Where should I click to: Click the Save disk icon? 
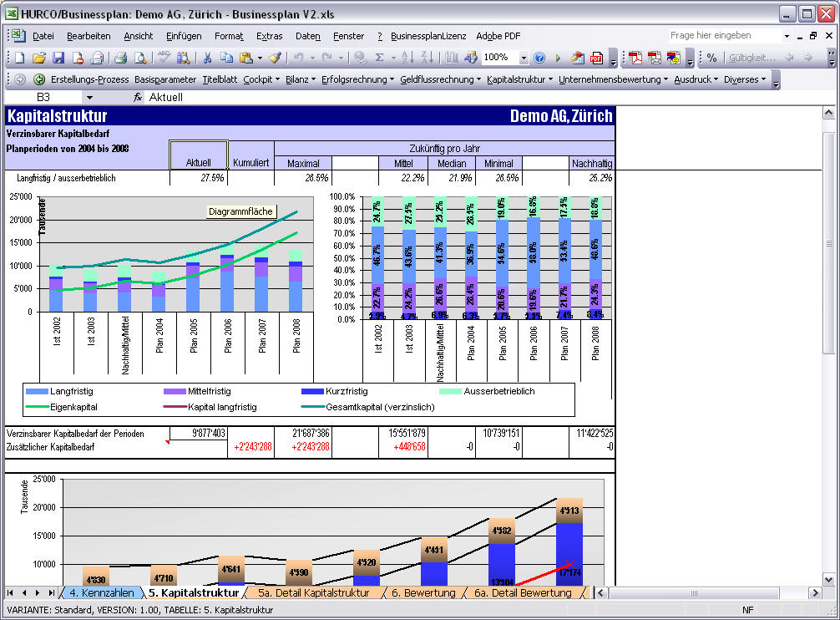[x=58, y=58]
